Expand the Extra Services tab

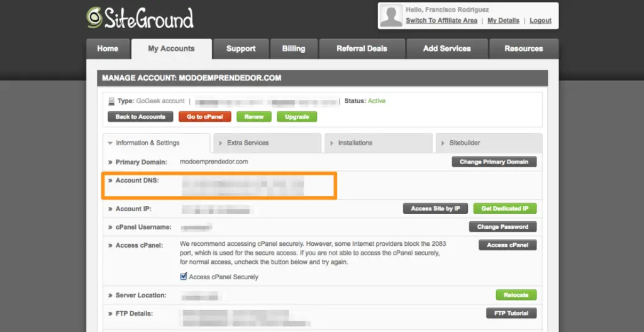267,143
